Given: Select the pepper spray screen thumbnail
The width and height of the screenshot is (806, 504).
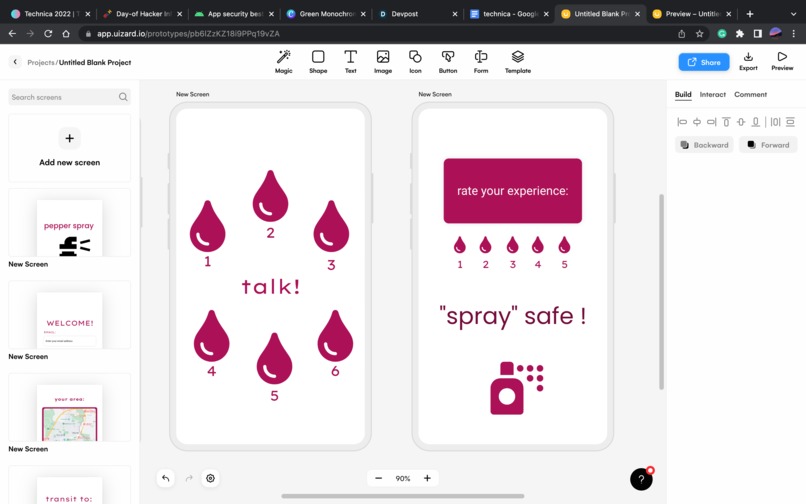Looking at the screenshot, I should coord(69,223).
